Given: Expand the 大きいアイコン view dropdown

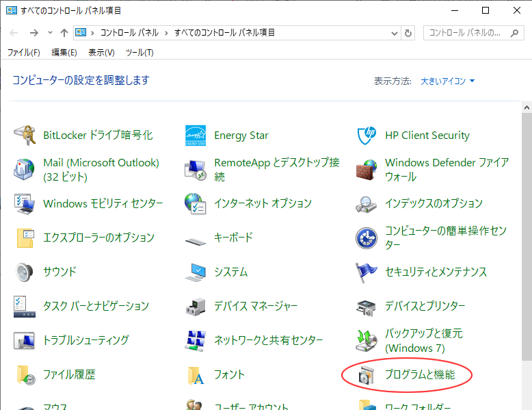Looking at the screenshot, I should tap(447, 81).
